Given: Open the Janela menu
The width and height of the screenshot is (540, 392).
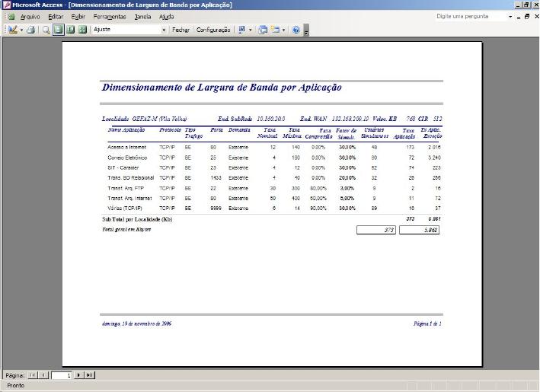Looking at the screenshot, I should (142, 17).
